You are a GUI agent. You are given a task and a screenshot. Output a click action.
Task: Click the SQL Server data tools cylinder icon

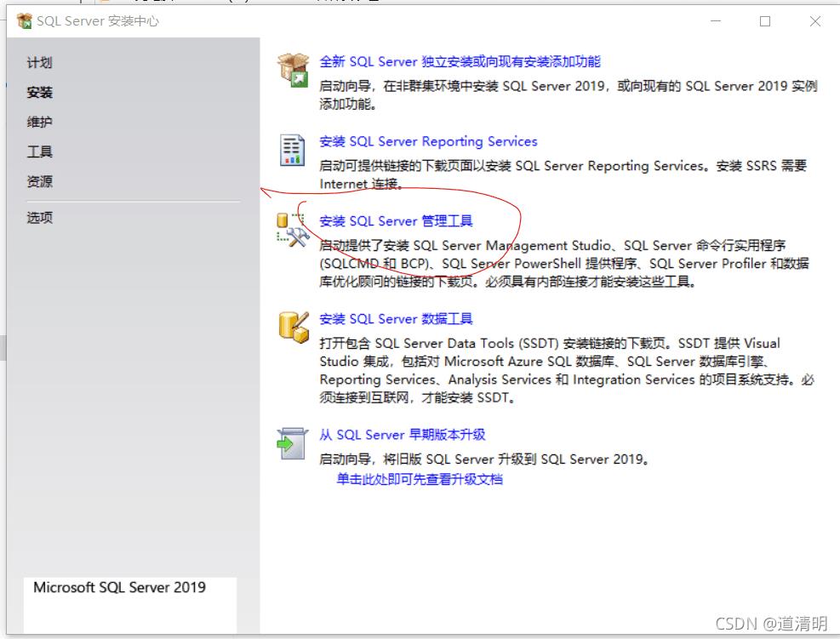294,327
